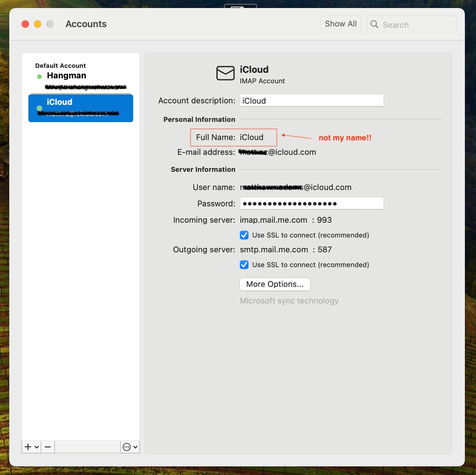Click the green status dot beside Hangman

tap(39, 76)
